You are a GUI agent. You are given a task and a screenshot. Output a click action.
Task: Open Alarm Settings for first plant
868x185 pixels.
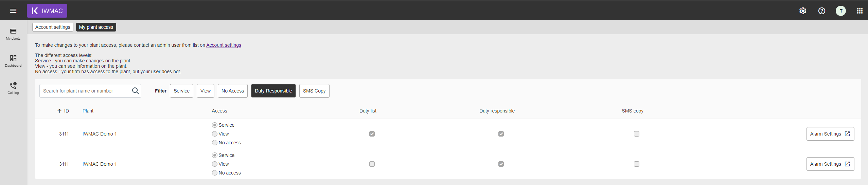click(x=830, y=134)
